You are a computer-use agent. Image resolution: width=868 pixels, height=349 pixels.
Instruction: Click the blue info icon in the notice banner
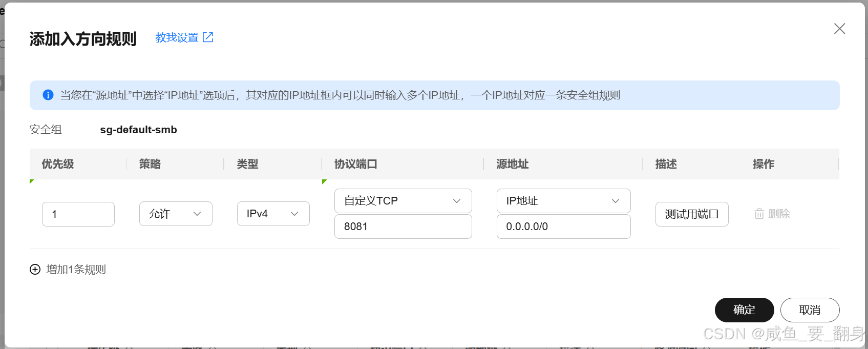click(48, 95)
